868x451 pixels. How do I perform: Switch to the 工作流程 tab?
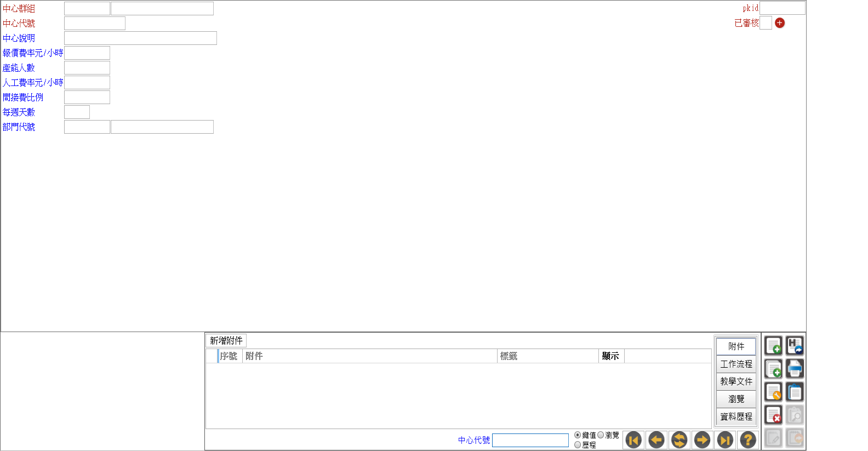(736, 364)
